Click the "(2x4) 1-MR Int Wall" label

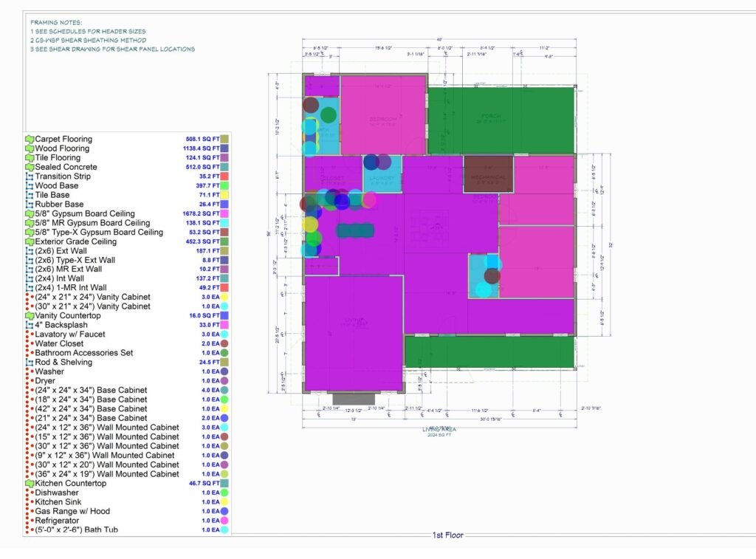[71, 288]
